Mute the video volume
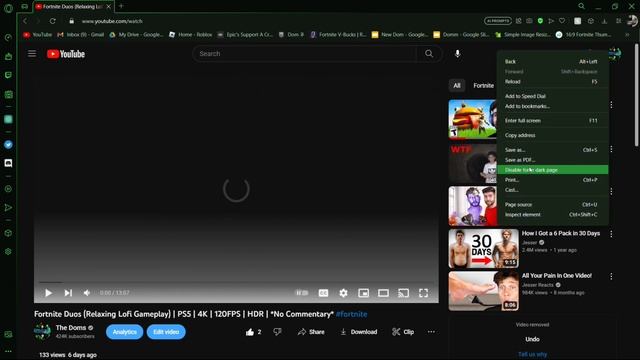 (87, 293)
